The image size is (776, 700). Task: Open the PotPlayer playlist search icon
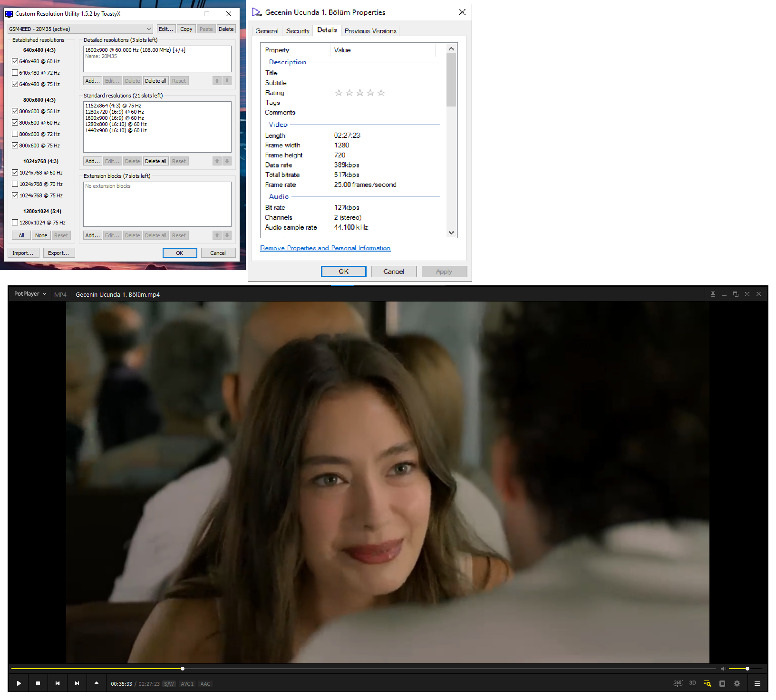[707, 683]
